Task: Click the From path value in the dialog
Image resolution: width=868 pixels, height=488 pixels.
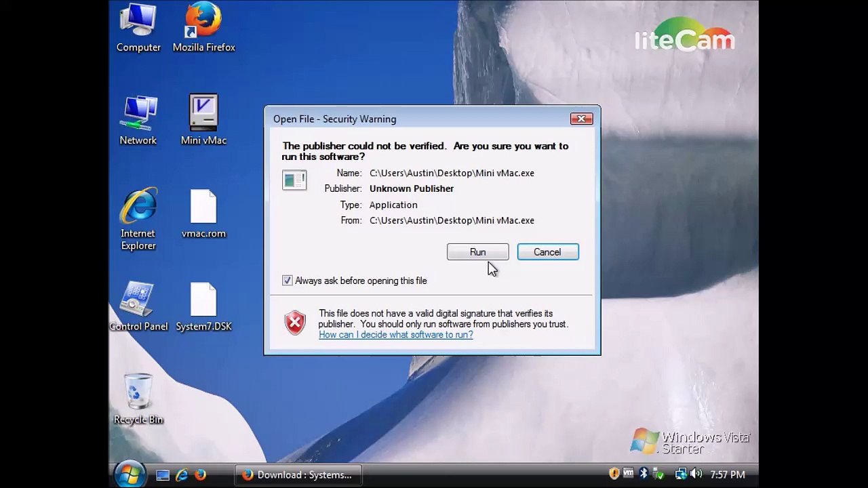Action: tap(452, 220)
